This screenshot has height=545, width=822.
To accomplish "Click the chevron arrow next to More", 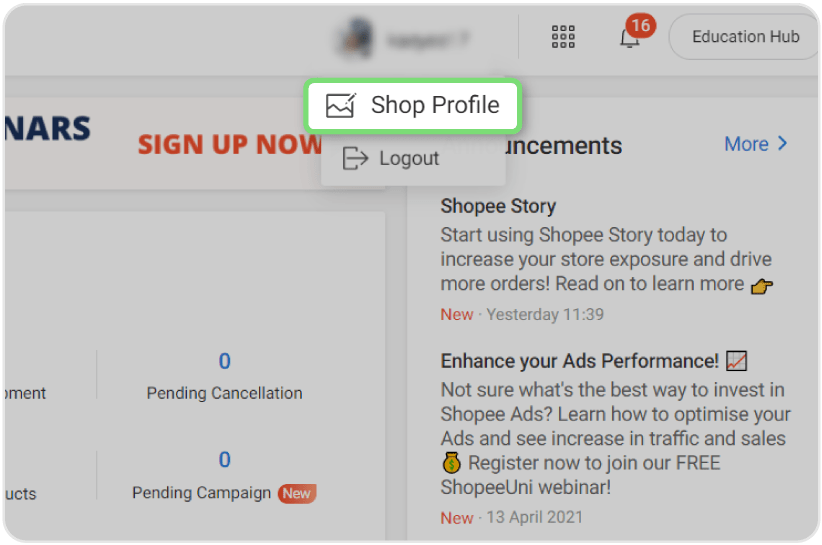I will [x=782, y=144].
